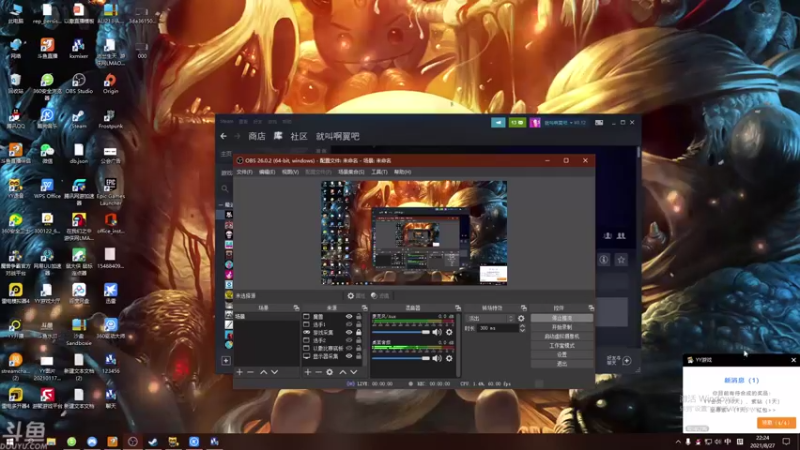Open the Epic Games Launcher desktop icon
The image size is (800, 450).
click(x=110, y=192)
